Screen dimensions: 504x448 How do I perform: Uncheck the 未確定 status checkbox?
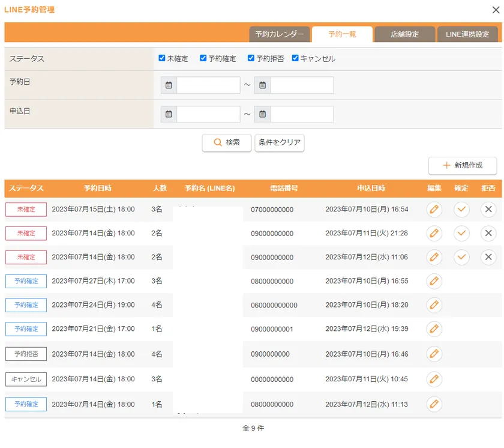[162, 58]
